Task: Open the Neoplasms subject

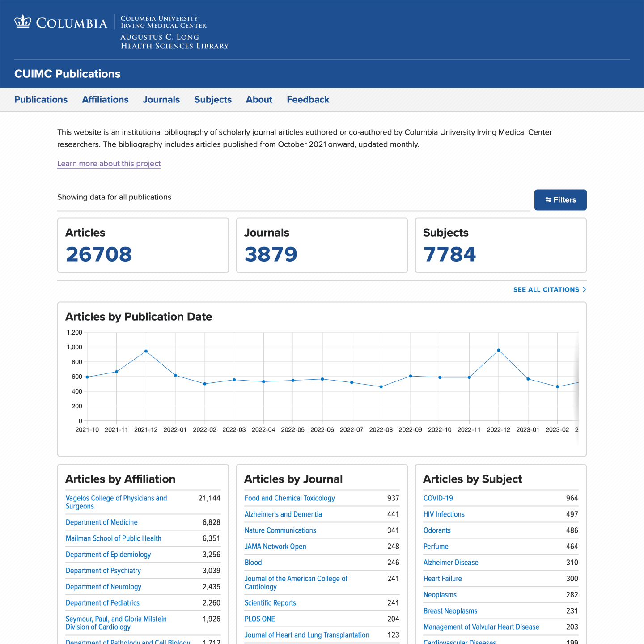Action: tap(440, 595)
